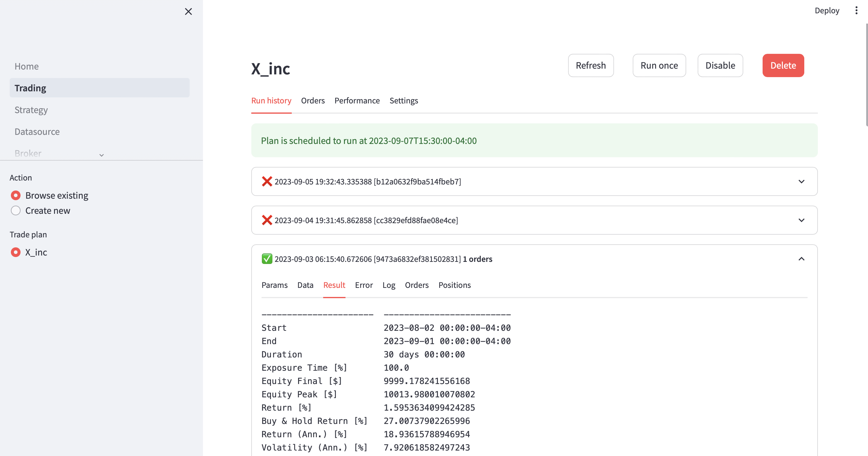Click the red X on 2023-09-04 run

click(267, 220)
